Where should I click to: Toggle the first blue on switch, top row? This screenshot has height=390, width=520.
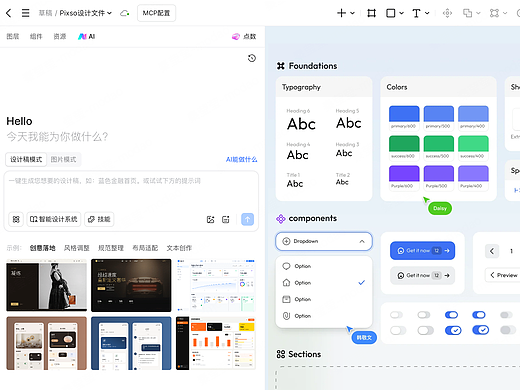[451, 315]
